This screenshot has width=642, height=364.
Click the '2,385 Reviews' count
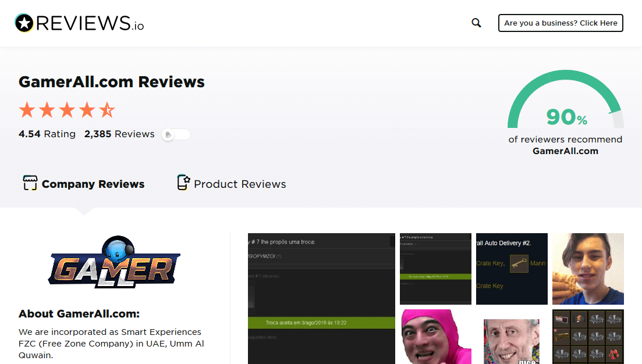click(x=119, y=134)
